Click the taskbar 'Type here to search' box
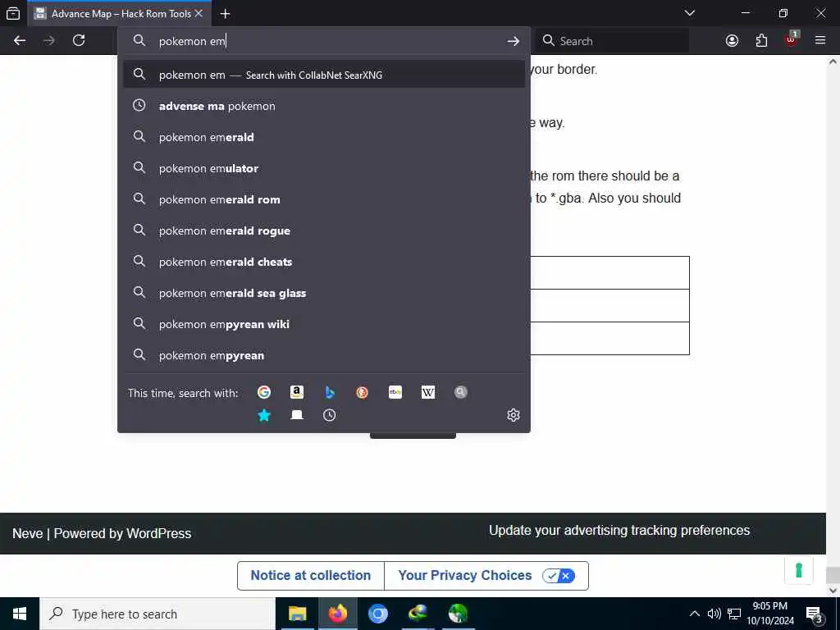 pos(157,614)
